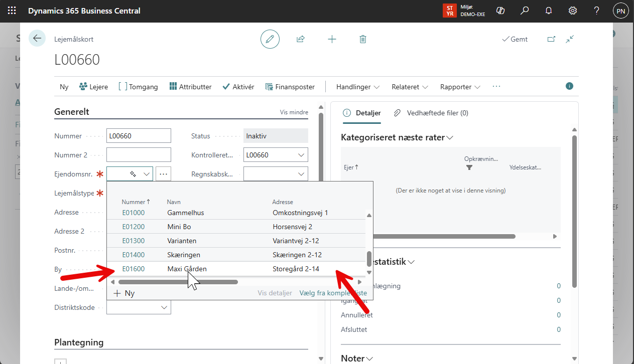Click the plus icon to create new
Screen dimensions: 634x364
(x=332, y=39)
